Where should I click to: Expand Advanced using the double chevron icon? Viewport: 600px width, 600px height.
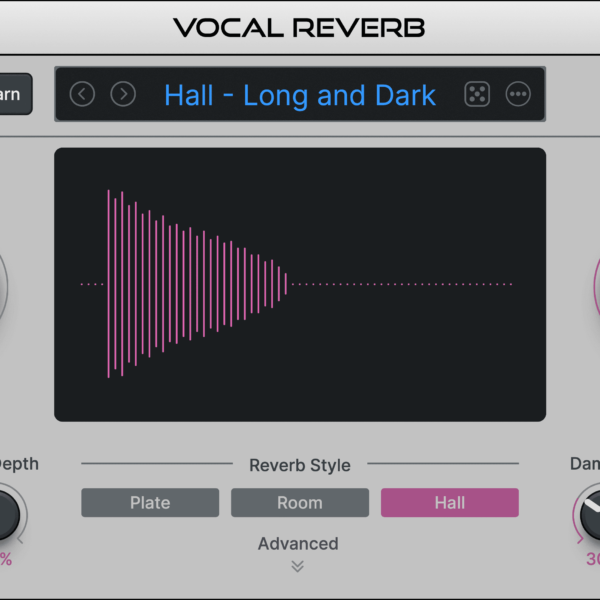point(298,566)
